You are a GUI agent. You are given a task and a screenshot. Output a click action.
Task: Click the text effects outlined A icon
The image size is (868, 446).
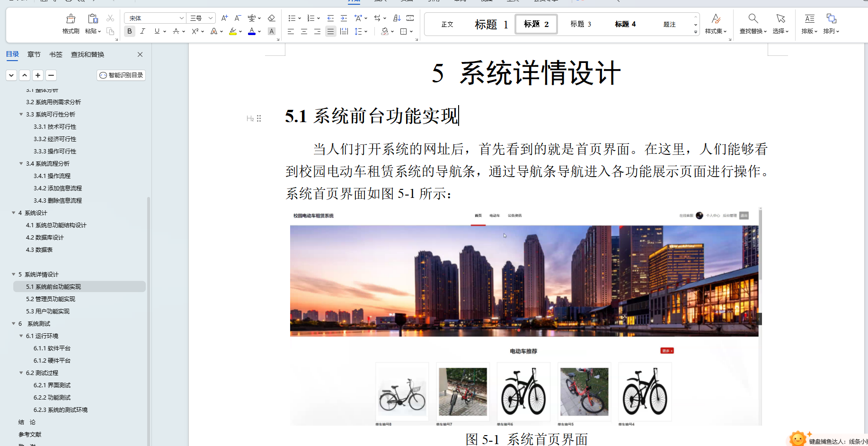pyautogui.click(x=214, y=31)
